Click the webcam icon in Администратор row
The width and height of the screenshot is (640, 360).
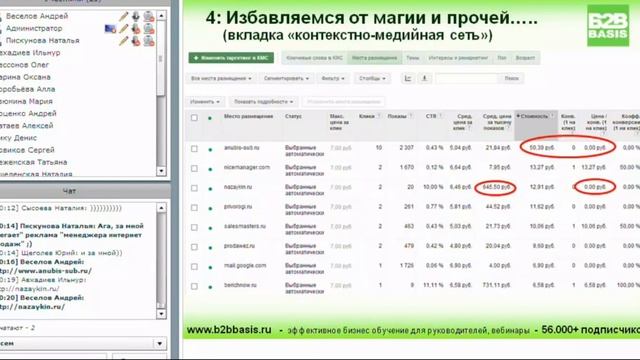(x=149, y=29)
